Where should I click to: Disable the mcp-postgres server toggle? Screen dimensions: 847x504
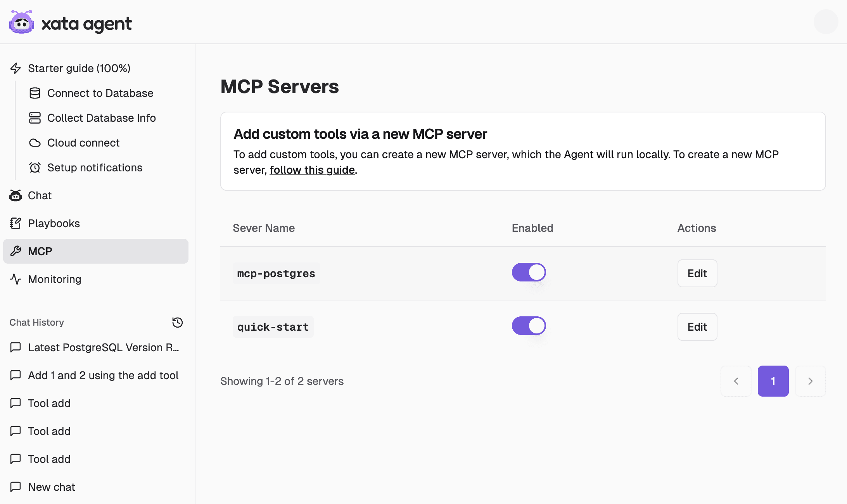coord(528,272)
